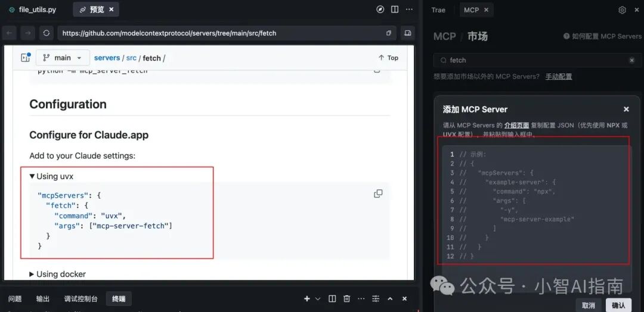Open the src breadcrumb link
The width and height of the screenshot is (644, 312).
click(131, 58)
